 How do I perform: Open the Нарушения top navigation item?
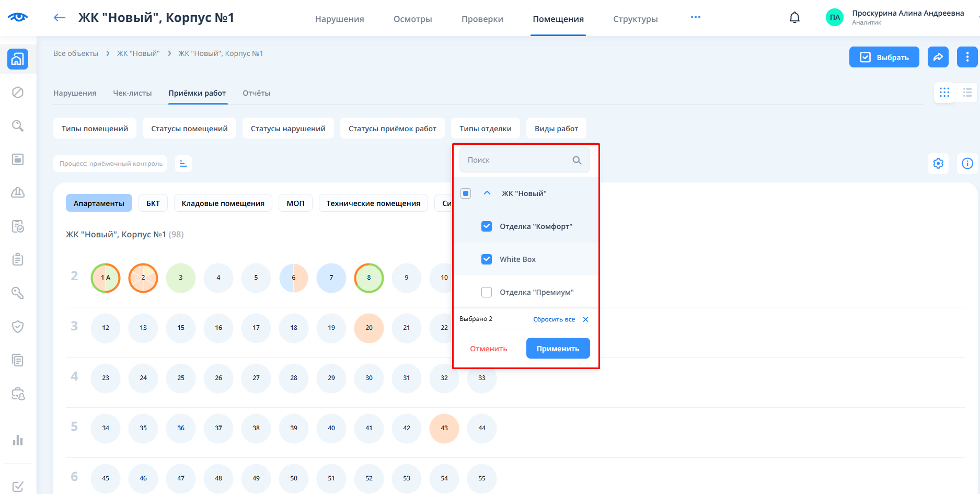(339, 19)
